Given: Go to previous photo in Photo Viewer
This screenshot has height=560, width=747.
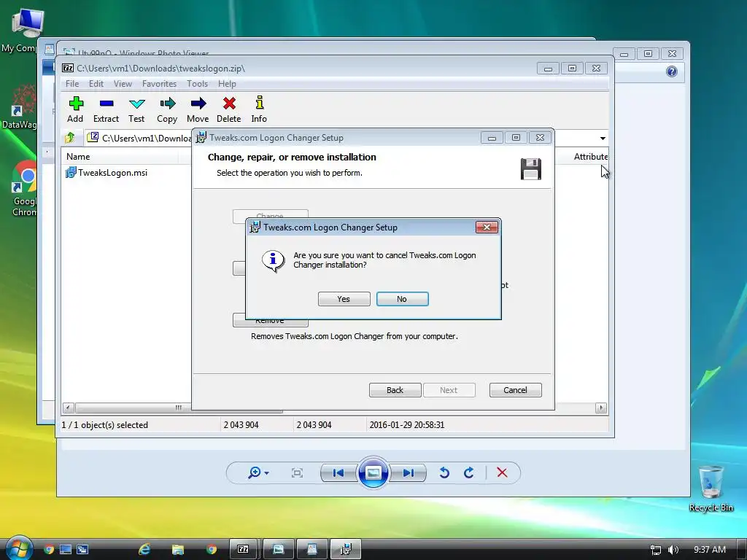Looking at the screenshot, I should tap(338, 472).
